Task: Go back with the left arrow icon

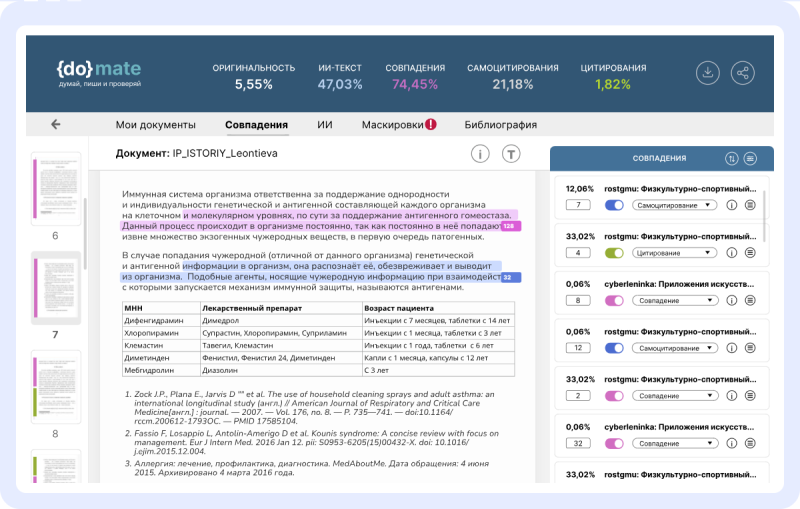Action: point(56,124)
